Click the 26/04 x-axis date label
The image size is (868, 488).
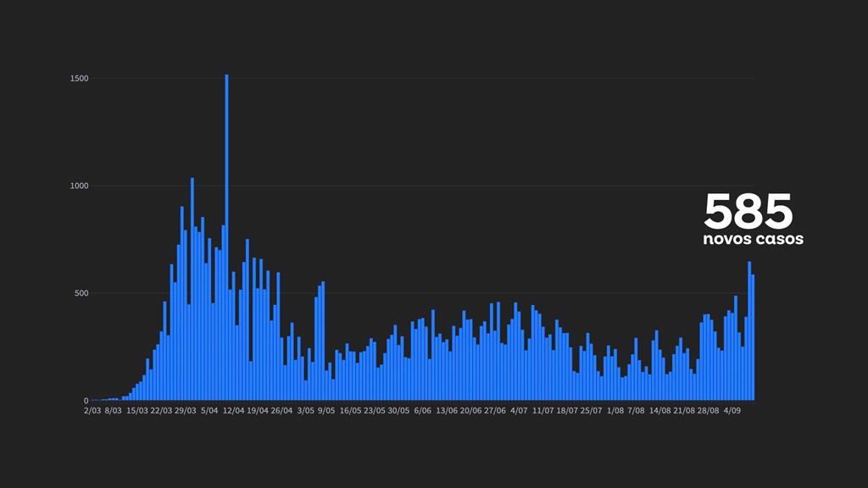click(281, 411)
